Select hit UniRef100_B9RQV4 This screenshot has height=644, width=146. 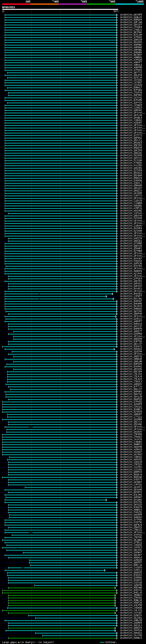[x=131, y=20]
